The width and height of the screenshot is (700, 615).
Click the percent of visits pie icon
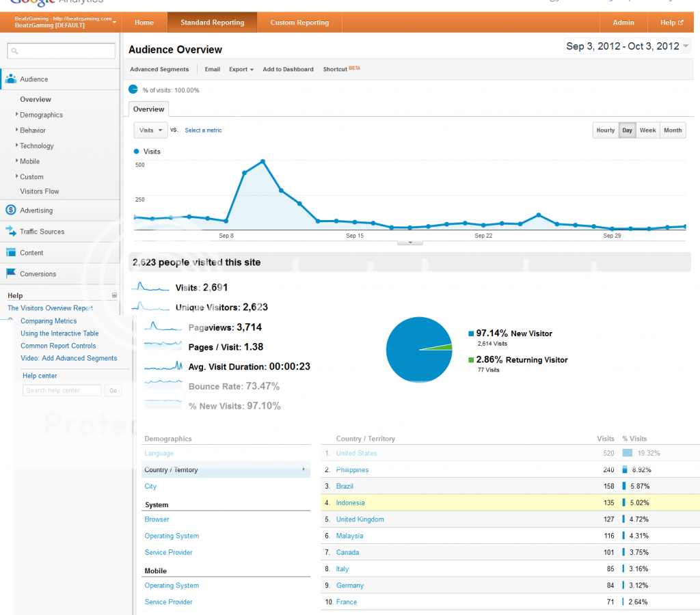pyautogui.click(x=133, y=90)
